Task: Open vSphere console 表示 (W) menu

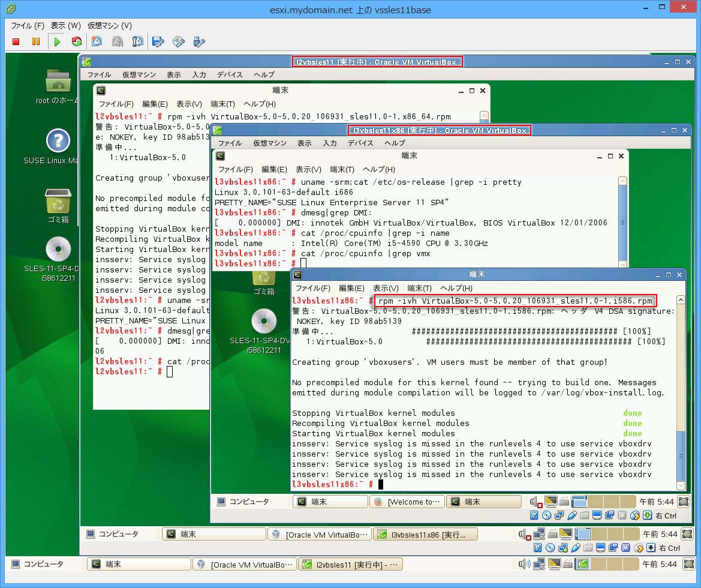Action: pos(66,26)
